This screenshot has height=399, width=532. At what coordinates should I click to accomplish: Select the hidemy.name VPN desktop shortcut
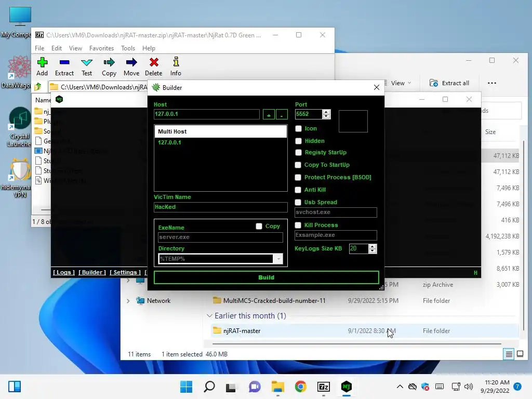coord(19,178)
